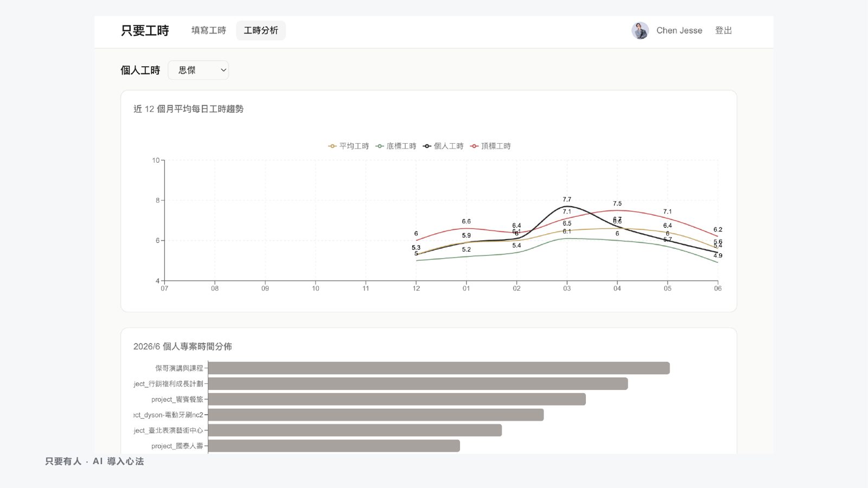The width and height of the screenshot is (868, 488).
Task: Click the 7.7 peak data label
Action: point(567,200)
